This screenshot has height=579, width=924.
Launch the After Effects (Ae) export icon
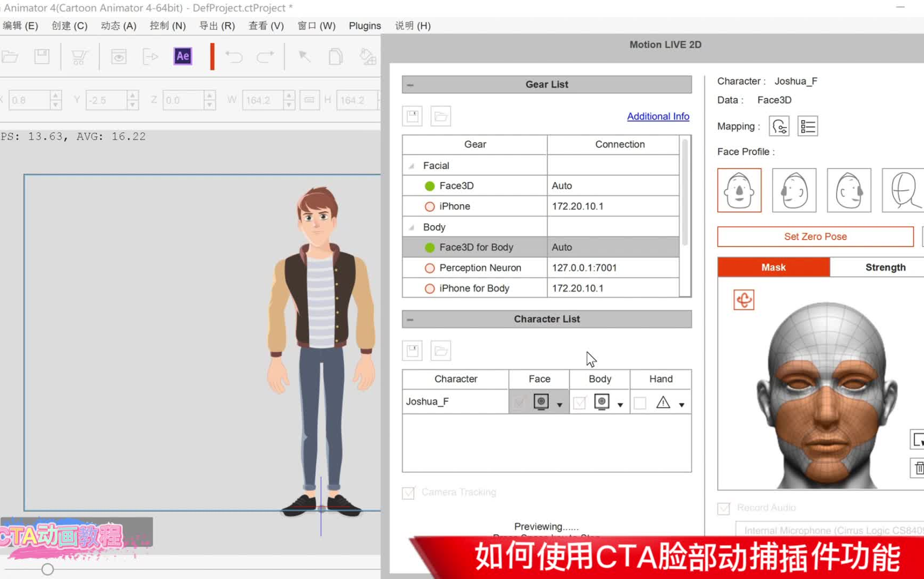click(x=183, y=56)
